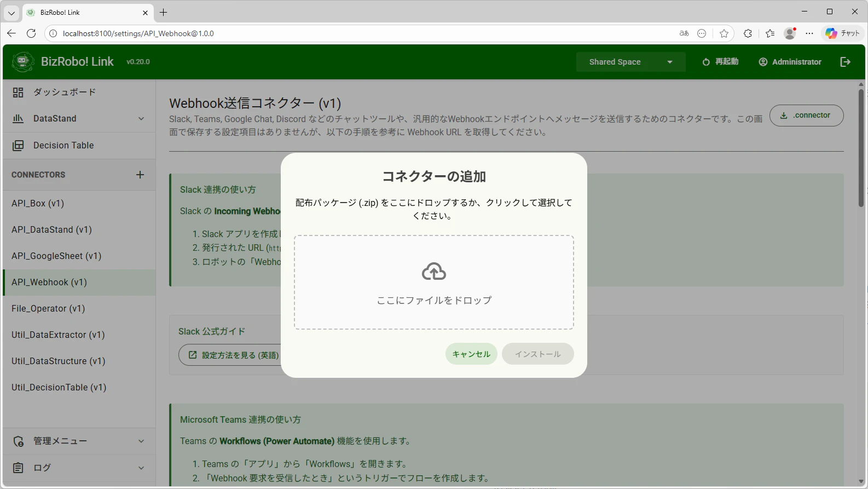The width and height of the screenshot is (868, 489).
Task: Open the Copilot チャット button
Action: 843,33
